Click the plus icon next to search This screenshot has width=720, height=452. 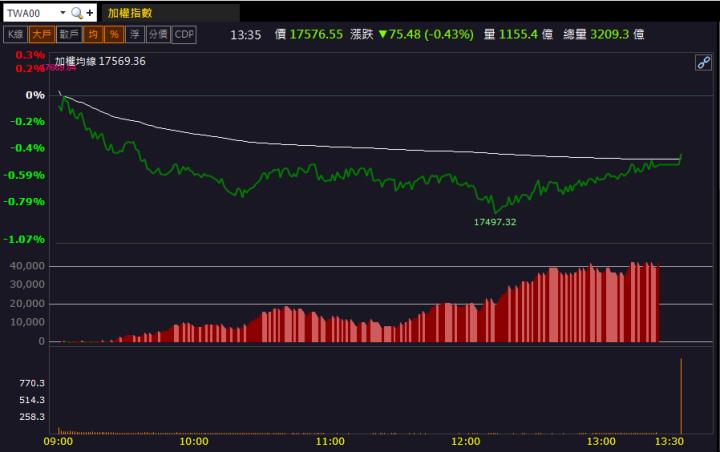point(90,13)
